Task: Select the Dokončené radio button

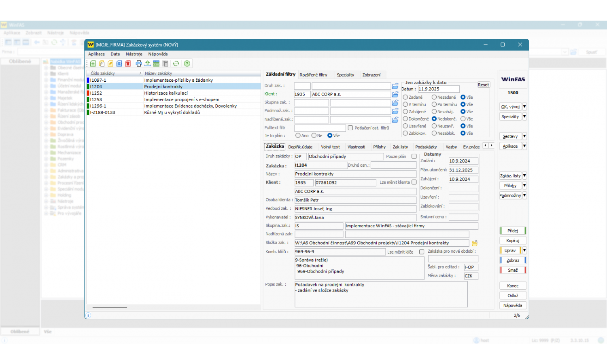Action: 405,119
